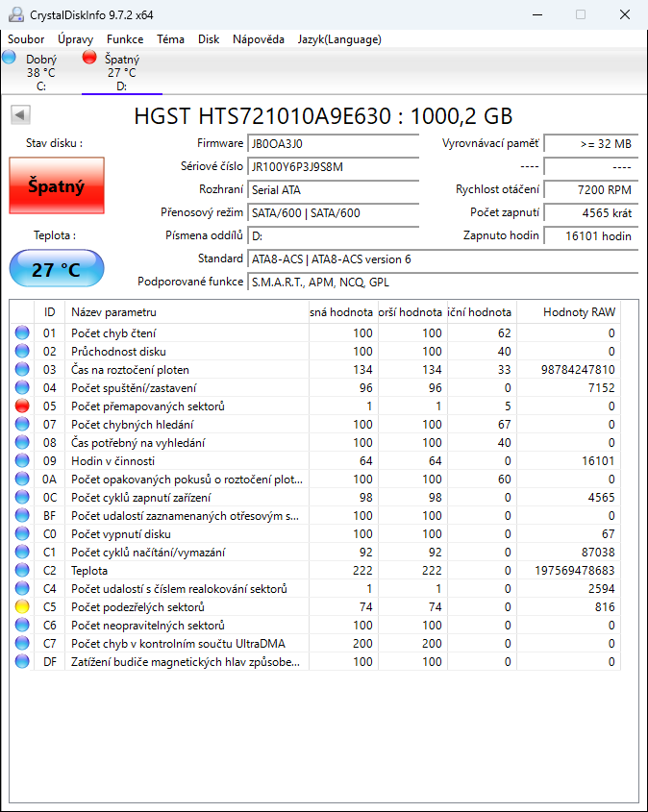Click the Podporované funkce field
The width and height of the screenshot is (648, 812).
click(443, 283)
